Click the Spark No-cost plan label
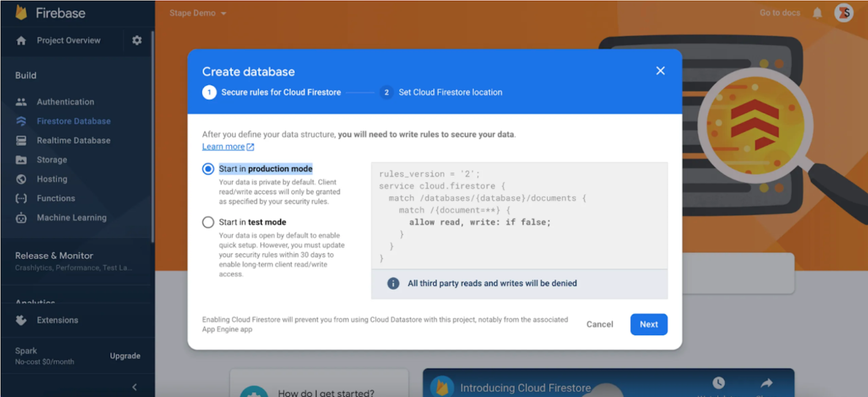Screen dimensions: 868x397 click(44, 356)
